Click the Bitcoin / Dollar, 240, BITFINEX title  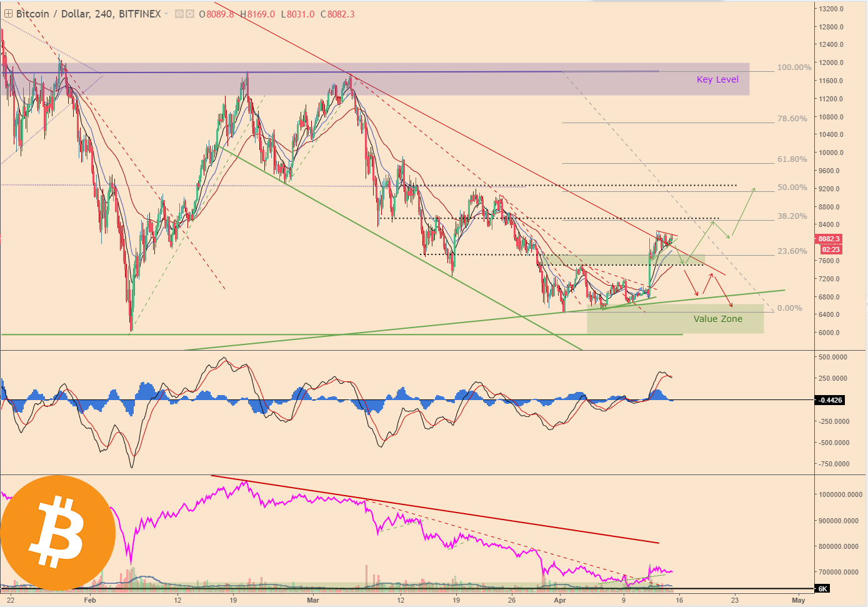[x=88, y=14]
